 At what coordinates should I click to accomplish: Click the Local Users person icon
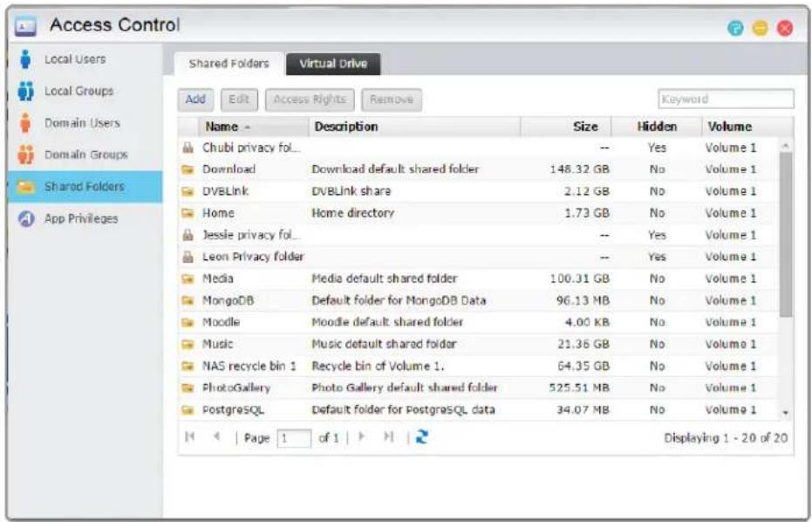point(25,59)
